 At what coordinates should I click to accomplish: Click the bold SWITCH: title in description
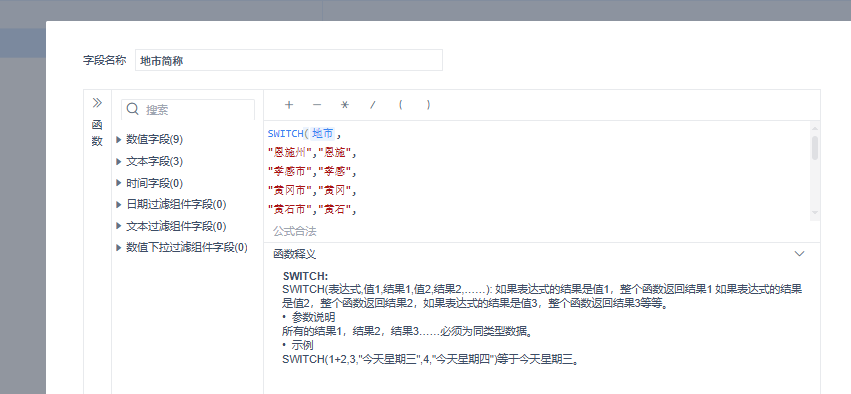(x=305, y=276)
